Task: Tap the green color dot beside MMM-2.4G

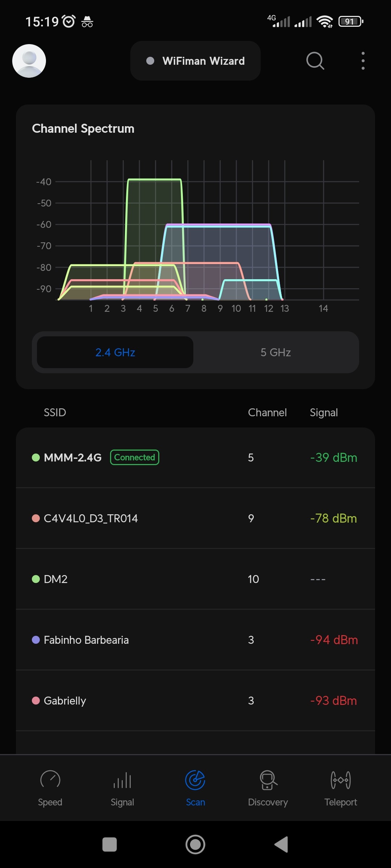Action: coord(36,458)
